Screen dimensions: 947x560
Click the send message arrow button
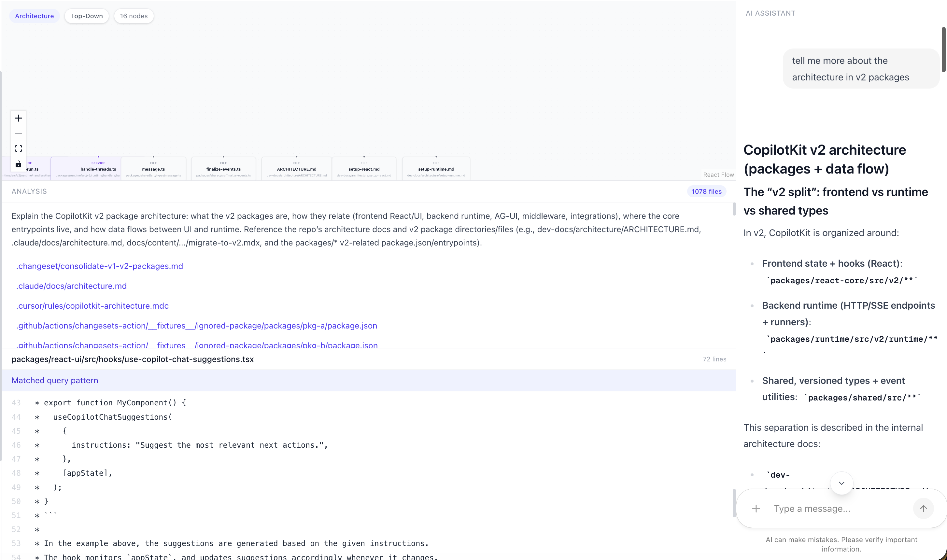923,509
